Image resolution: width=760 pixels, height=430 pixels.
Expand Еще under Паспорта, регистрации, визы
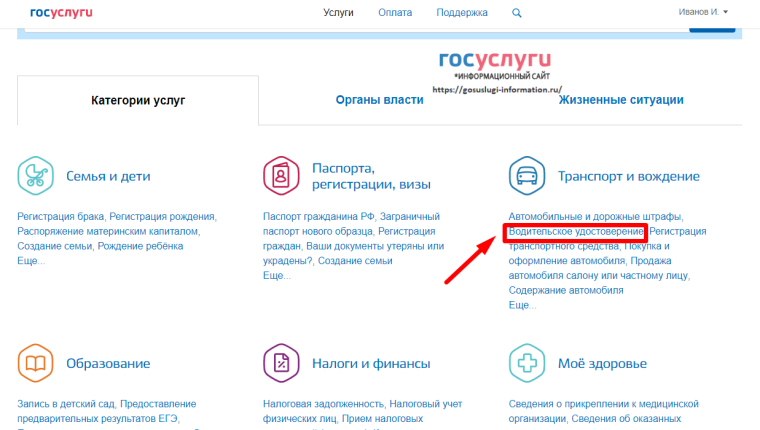pos(276,276)
